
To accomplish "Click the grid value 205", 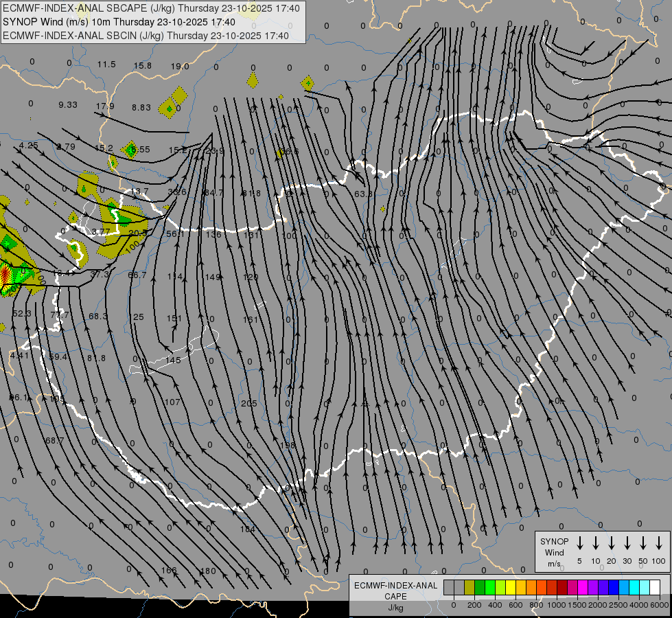I will point(248,404).
